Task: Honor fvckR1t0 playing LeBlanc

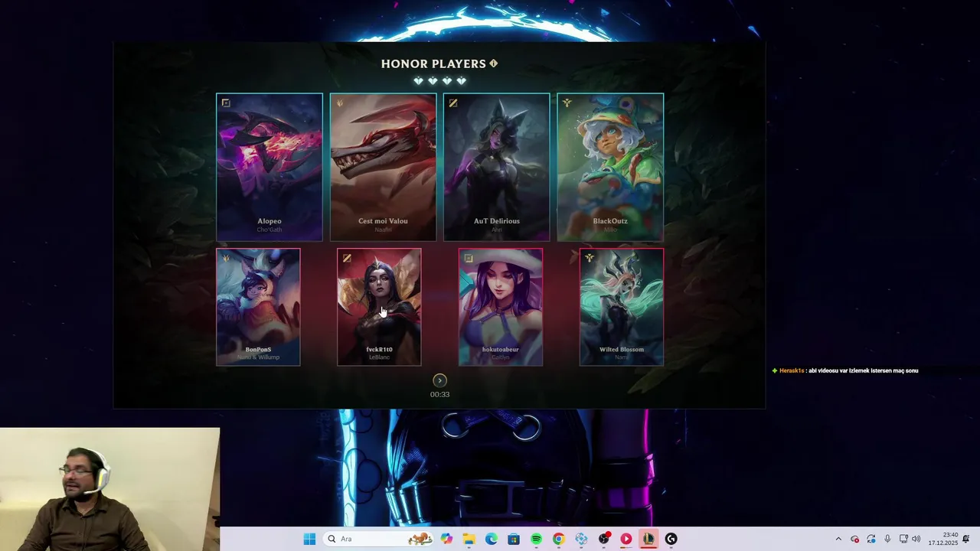Action: click(x=379, y=307)
